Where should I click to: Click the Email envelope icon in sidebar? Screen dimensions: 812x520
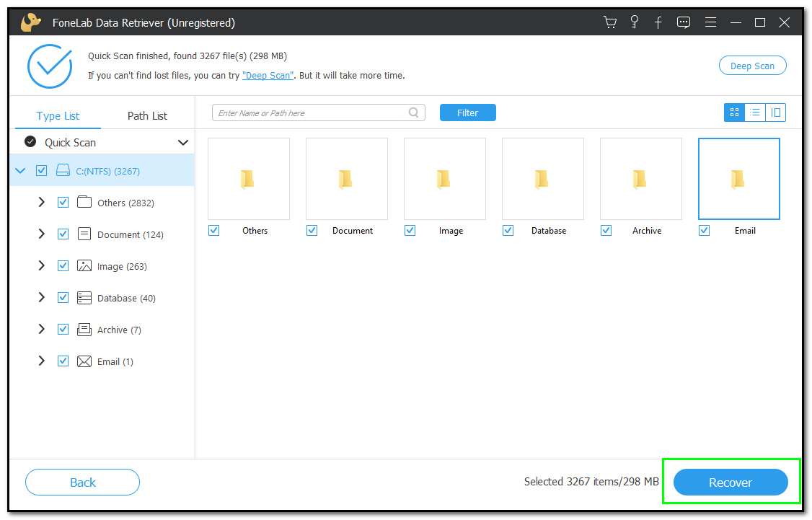(84, 361)
